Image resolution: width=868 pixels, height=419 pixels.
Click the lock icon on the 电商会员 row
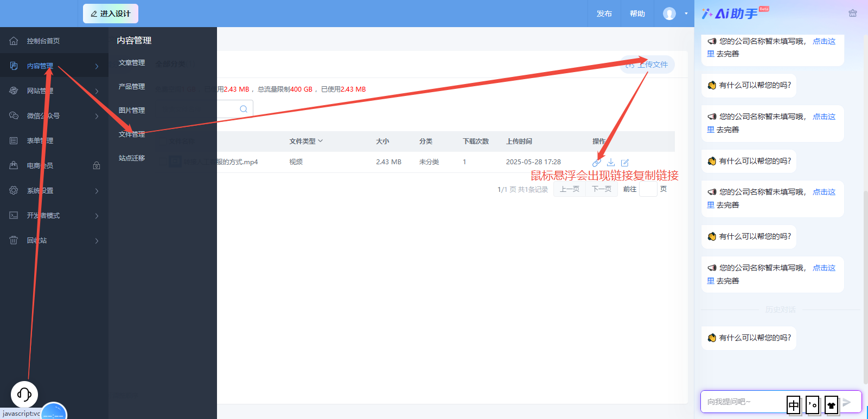coord(97,165)
